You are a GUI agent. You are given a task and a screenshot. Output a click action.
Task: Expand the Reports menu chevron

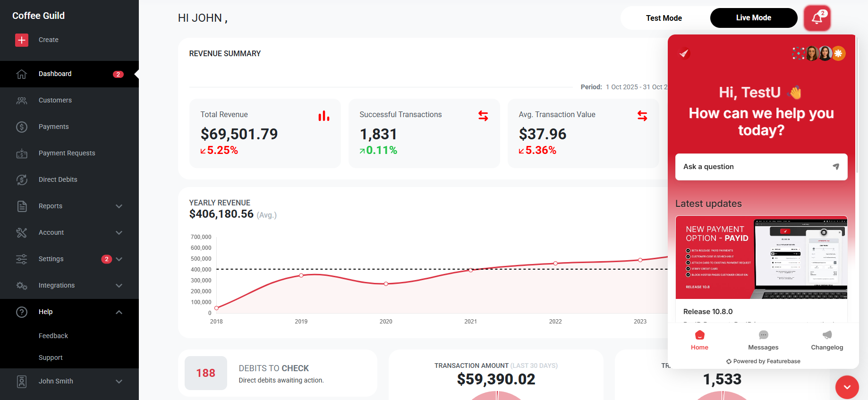coord(119,206)
